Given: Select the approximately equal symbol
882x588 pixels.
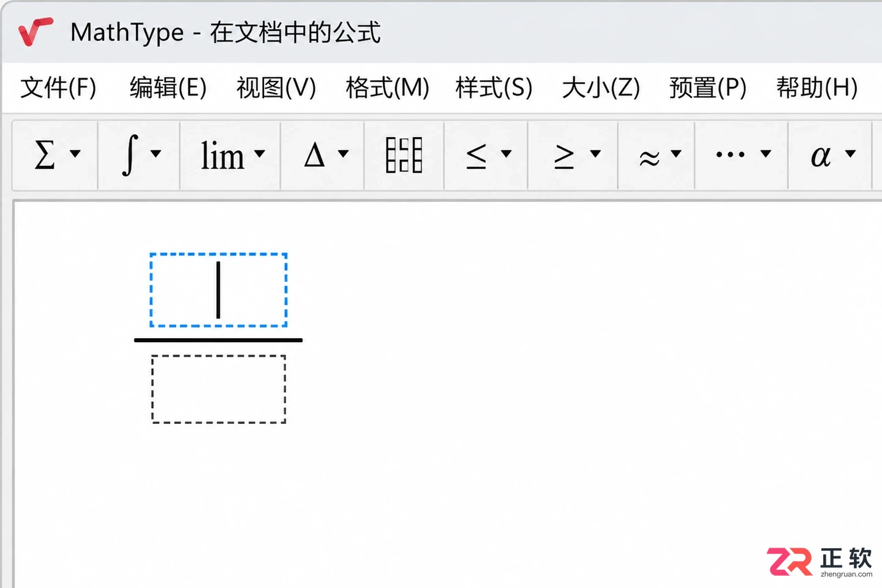Looking at the screenshot, I should click(x=649, y=159).
